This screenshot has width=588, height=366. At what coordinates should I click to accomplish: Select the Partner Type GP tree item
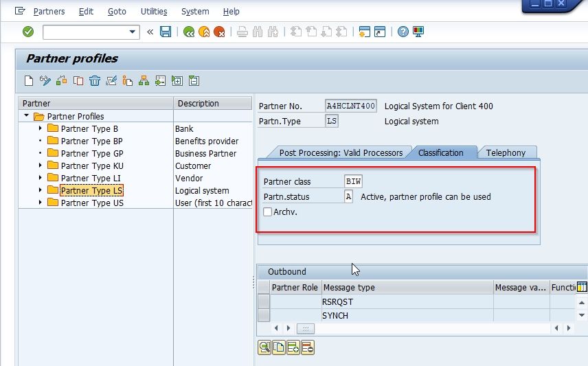(x=92, y=153)
